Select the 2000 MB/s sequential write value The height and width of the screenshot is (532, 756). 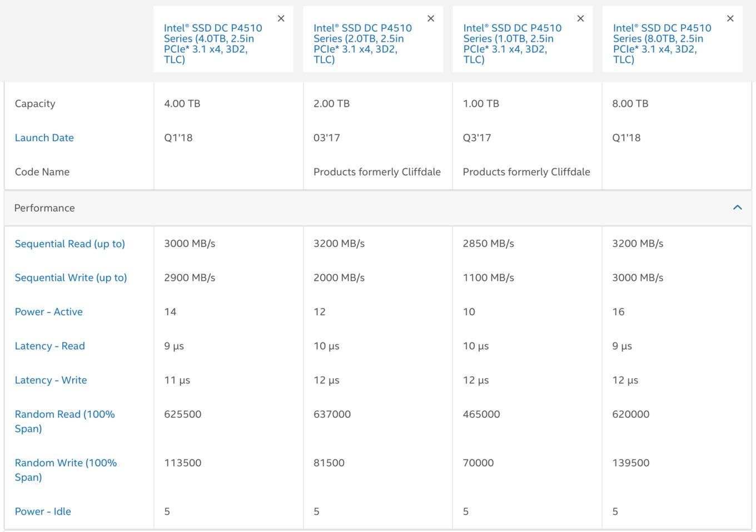tap(339, 277)
